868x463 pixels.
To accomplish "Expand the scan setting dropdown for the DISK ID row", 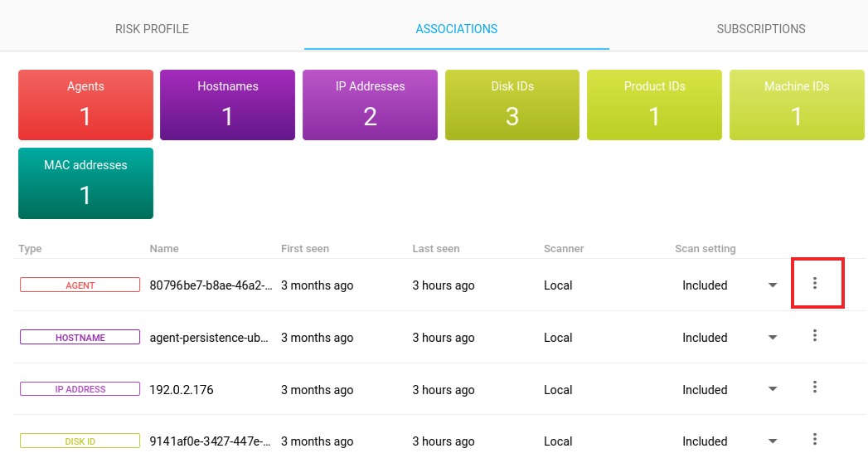I will (x=773, y=441).
